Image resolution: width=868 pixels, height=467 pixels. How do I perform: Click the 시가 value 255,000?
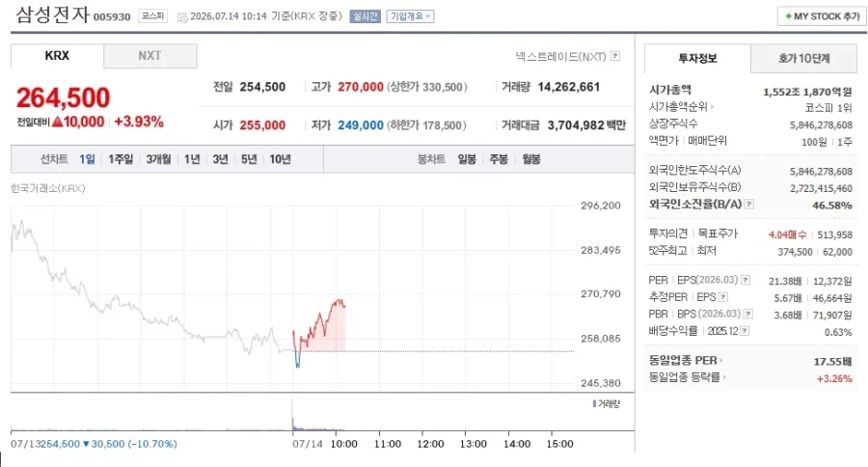click(262, 125)
